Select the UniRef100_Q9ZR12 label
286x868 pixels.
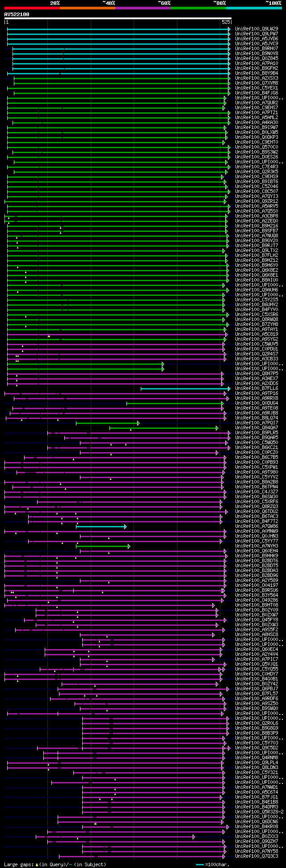click(x=257, y=201)
